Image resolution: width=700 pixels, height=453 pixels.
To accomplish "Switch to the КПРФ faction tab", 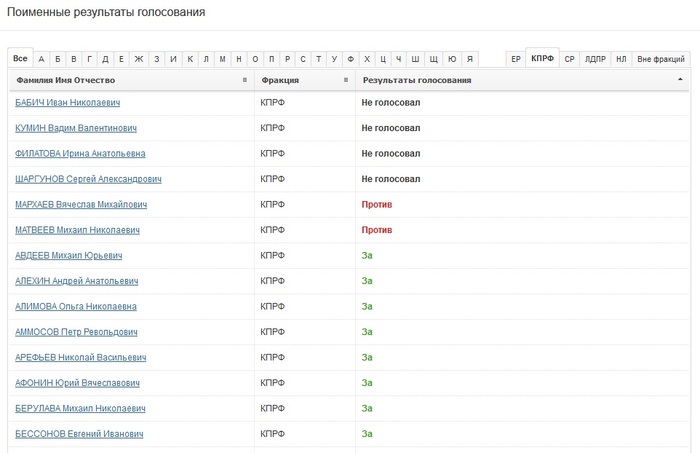I will click(542, 58).
